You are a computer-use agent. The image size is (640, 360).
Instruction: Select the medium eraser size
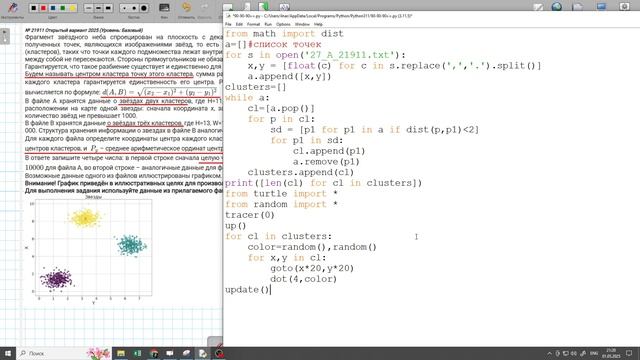pyautogui.click(x=134, y=8)
